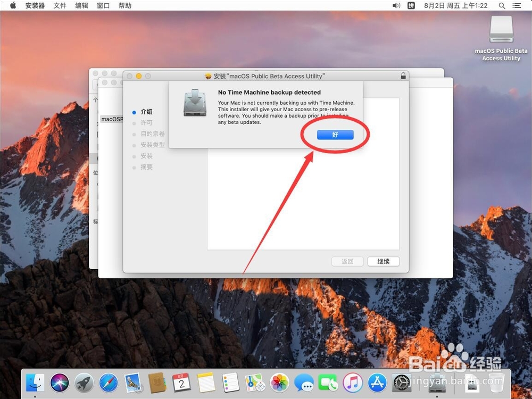The height and width of the screenshot is (399, 532).
Task: Click the blue 好 button in dialog
Action: click(x=335, y=135)
